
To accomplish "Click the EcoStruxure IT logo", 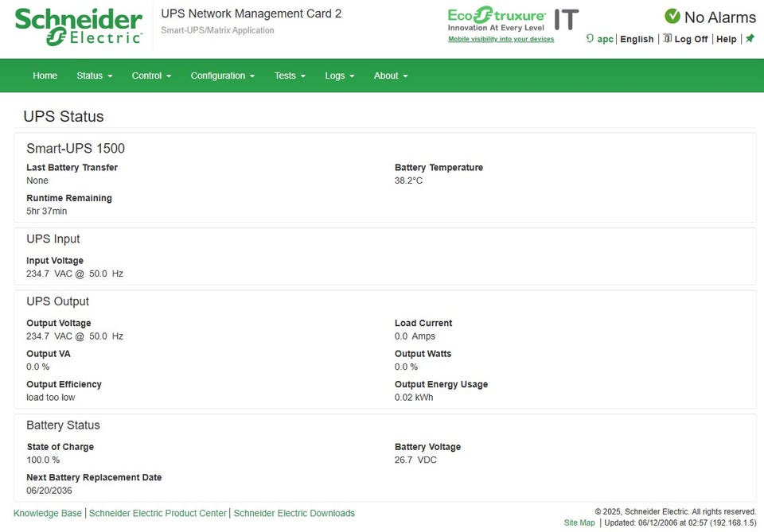I will pos(513,19).
